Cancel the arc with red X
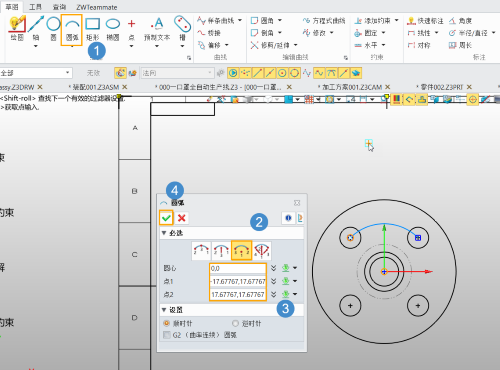 pyautogui.click(x=182, y=218)
